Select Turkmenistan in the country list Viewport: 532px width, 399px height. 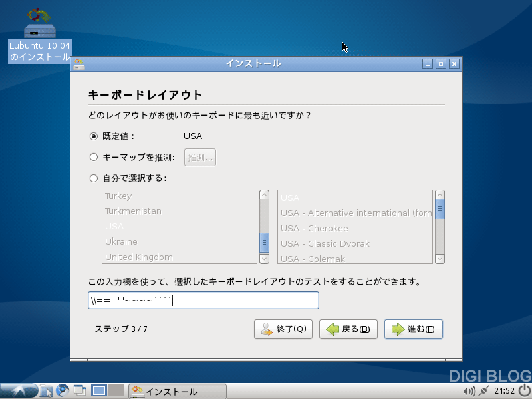pos(180,211)
